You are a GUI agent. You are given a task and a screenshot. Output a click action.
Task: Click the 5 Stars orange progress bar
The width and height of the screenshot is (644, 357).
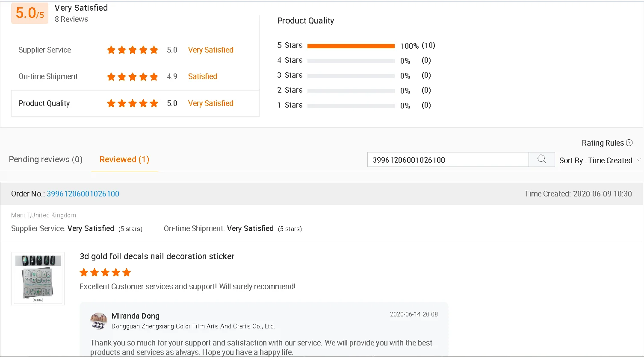[351, 46]
